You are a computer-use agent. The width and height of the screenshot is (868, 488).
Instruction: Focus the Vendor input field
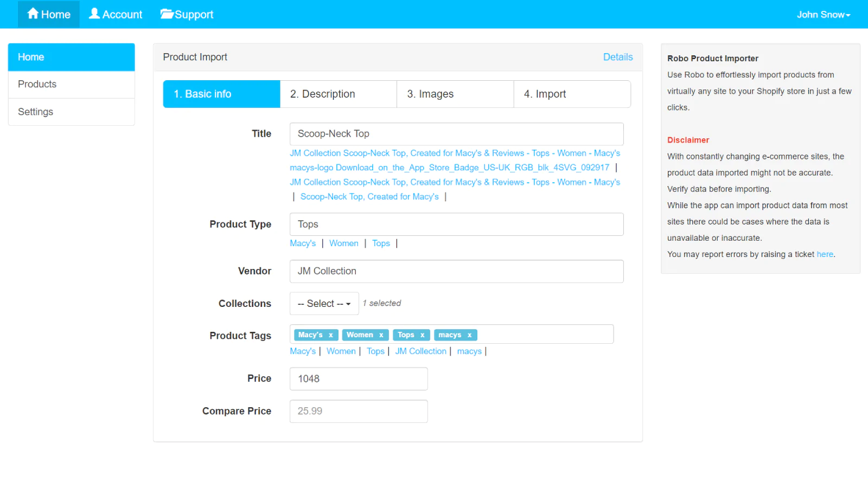[x=457, y=272]
